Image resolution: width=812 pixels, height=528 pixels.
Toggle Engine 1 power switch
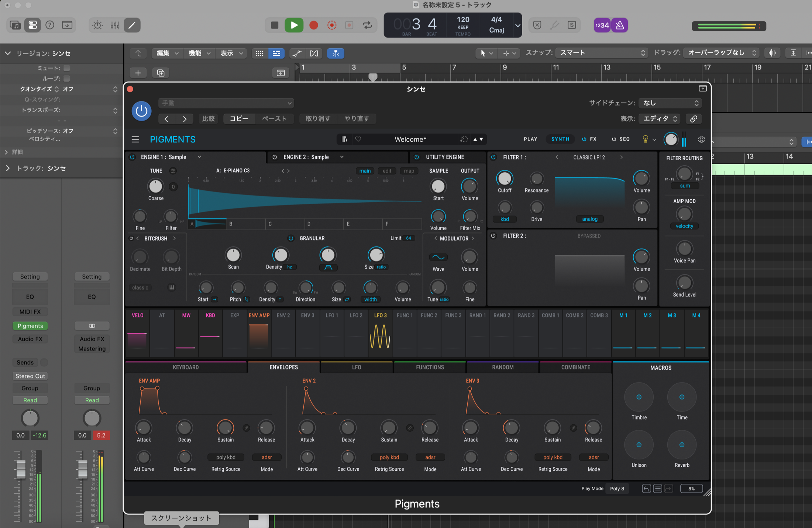tap(132, 157)
